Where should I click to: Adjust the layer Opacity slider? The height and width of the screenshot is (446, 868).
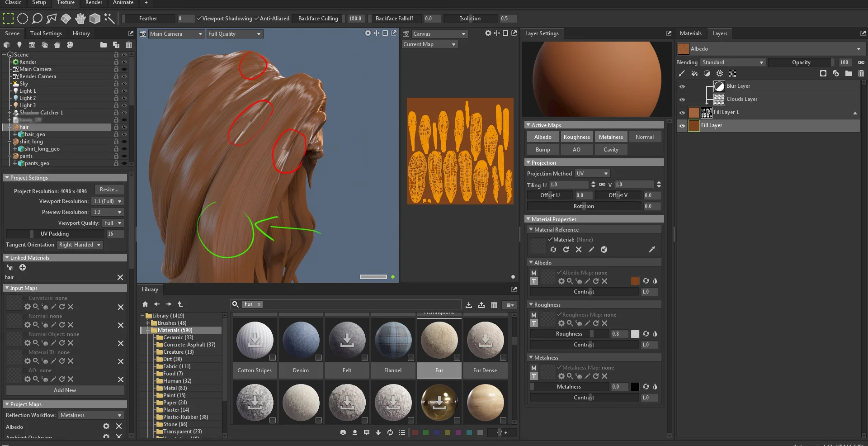click(x=801, y=62)
